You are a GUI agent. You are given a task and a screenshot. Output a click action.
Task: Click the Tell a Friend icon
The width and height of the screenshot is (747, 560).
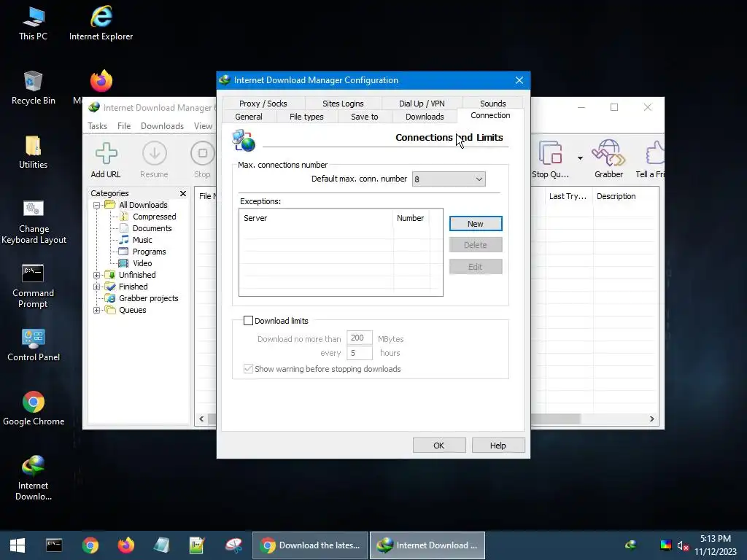(651, 160)
